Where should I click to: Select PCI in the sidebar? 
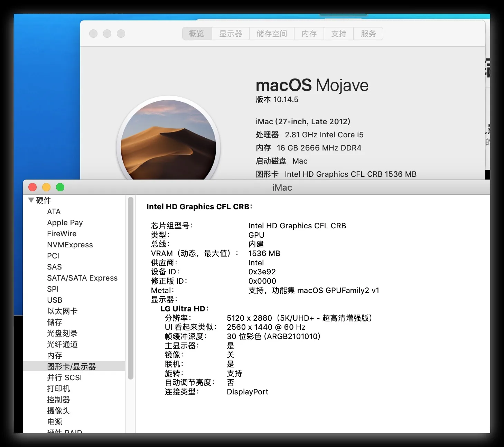(53, 256)
